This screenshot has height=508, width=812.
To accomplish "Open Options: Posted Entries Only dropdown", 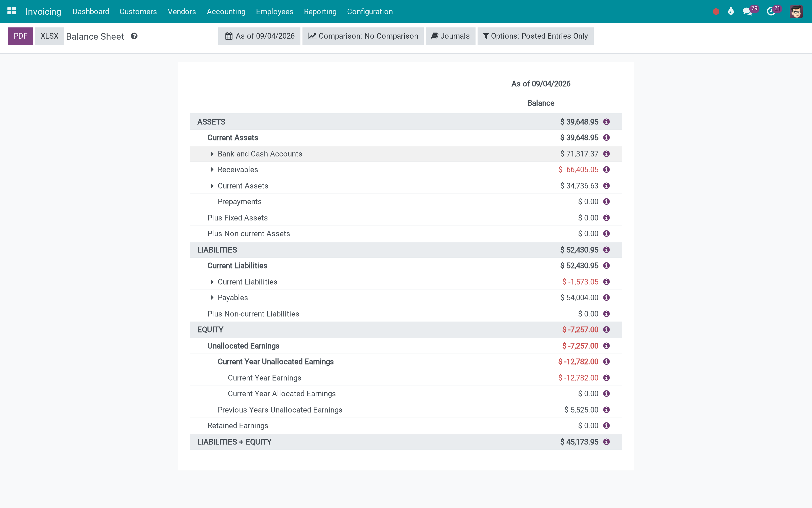I will (535, 36).
